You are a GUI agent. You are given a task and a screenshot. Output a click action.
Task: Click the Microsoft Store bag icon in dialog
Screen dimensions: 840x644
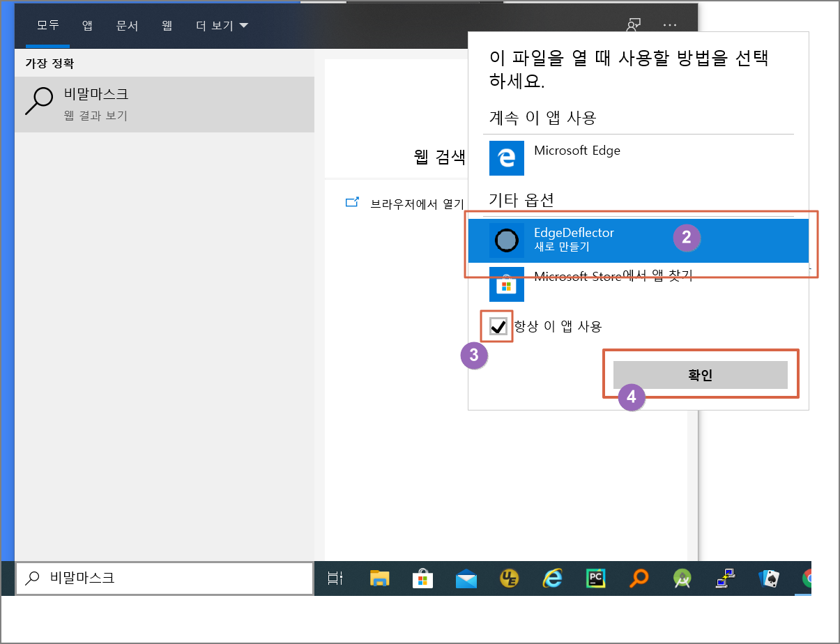point(507,284)
